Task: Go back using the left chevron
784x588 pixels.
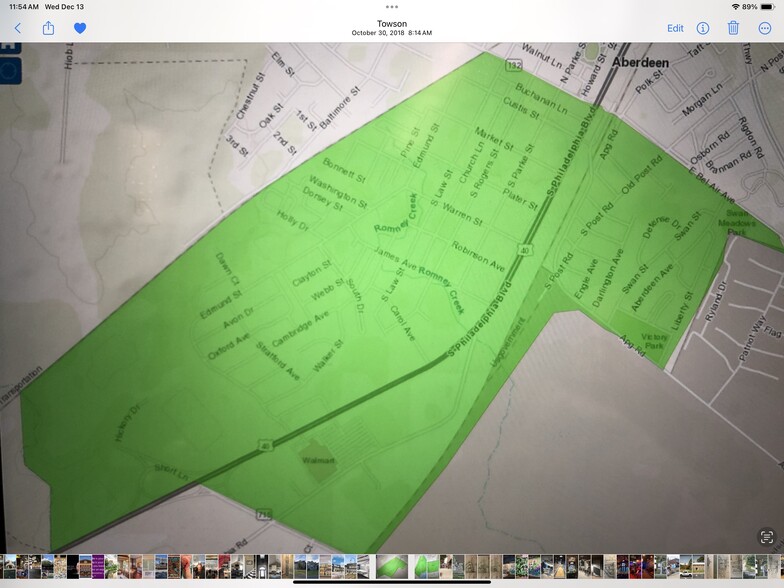Action: (17, 28)
